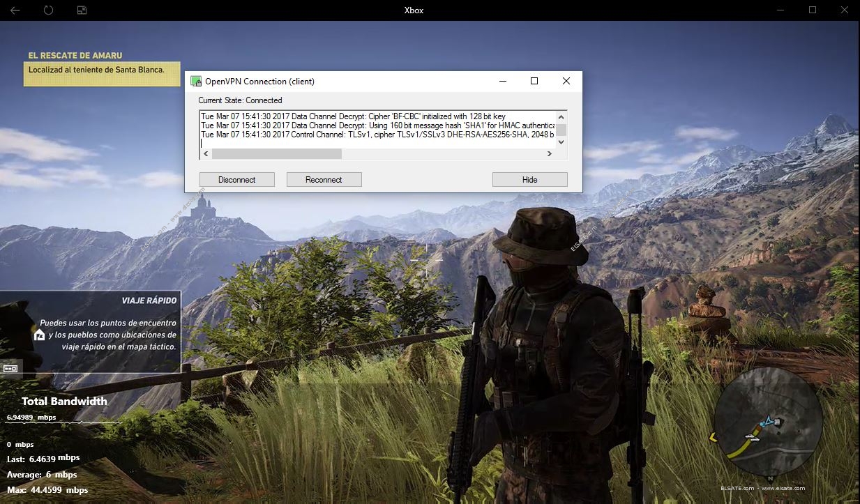Maximize the OpenVPN Connection window
Screen dimensions: 860x504
(534, 81)
